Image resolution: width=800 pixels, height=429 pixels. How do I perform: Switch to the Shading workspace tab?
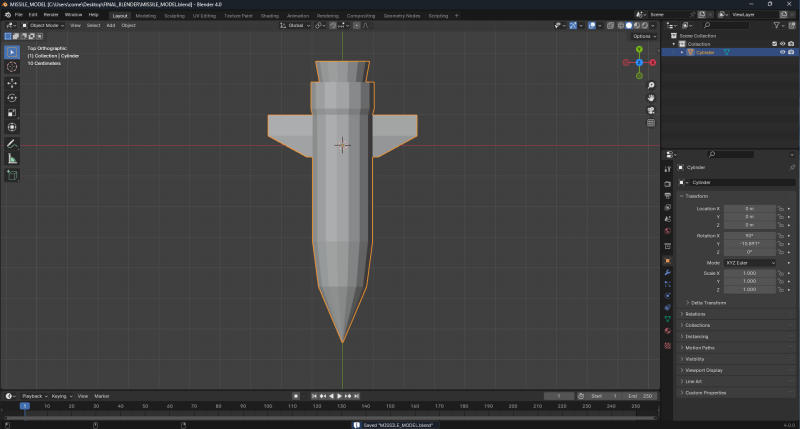pyautogui.click(x=269, y=16)
